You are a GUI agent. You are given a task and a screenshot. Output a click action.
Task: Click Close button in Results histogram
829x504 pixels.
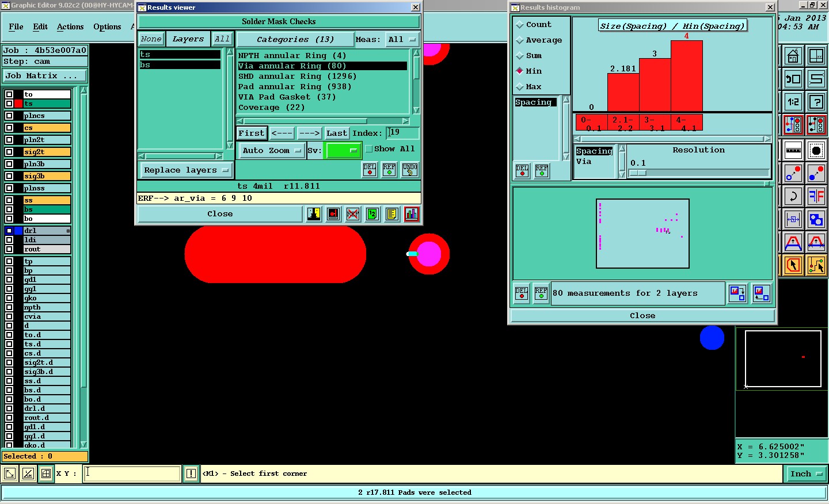tap(642, 316)
